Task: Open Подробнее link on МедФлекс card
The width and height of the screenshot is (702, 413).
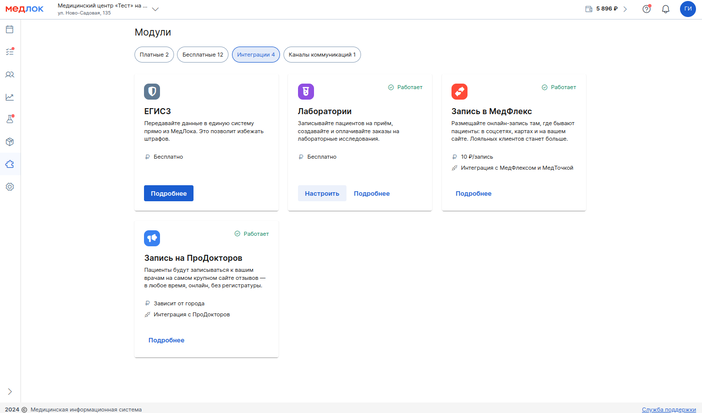Action: click(x=474, y=194)
